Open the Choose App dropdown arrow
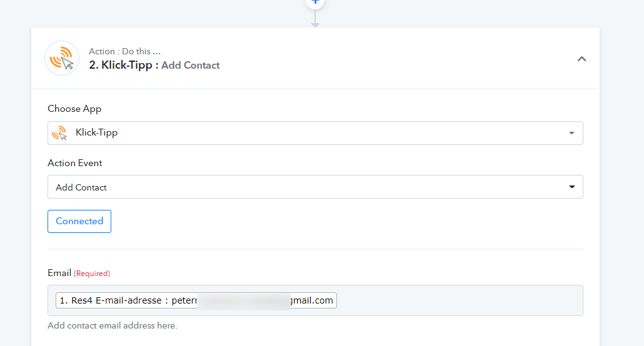 pyautogui.click(x=571, y=133)
